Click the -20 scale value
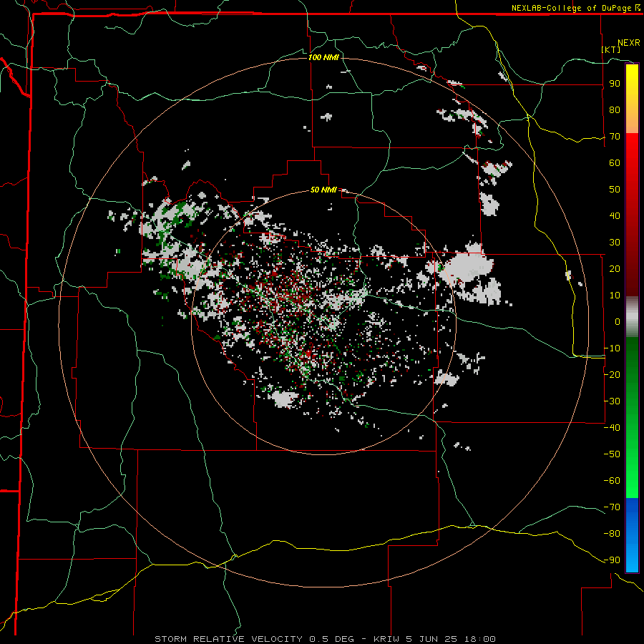644x644 pixels. point(612,375)
